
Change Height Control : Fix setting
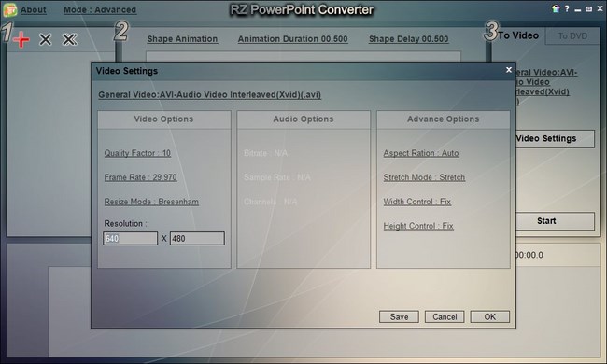pyautogui.click(x=418, y=226)
